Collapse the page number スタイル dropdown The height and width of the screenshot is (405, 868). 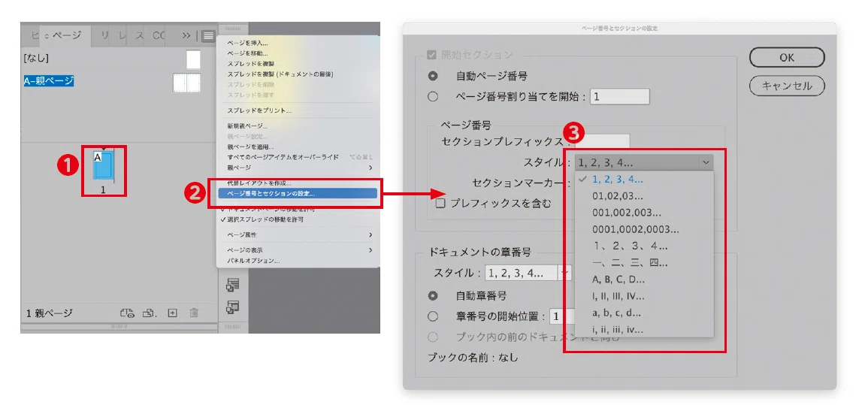[x=644, y=162]
